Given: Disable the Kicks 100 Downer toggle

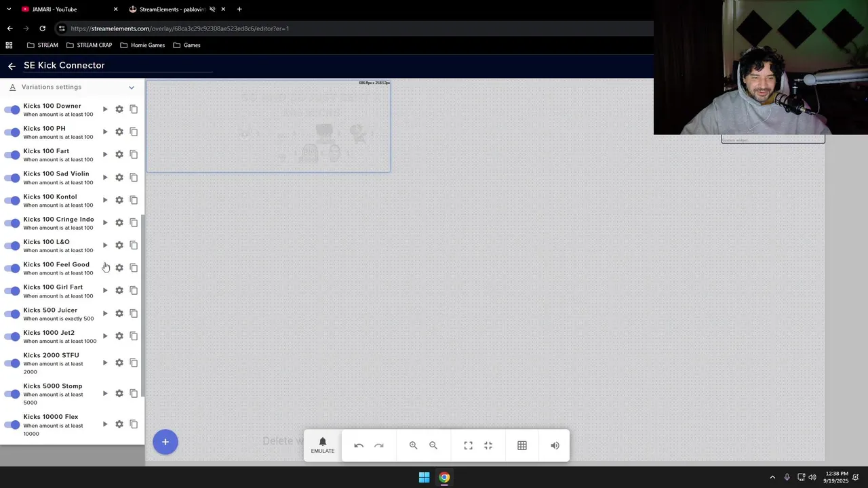Looking at the screenshot, I should [x=12, y=110].
